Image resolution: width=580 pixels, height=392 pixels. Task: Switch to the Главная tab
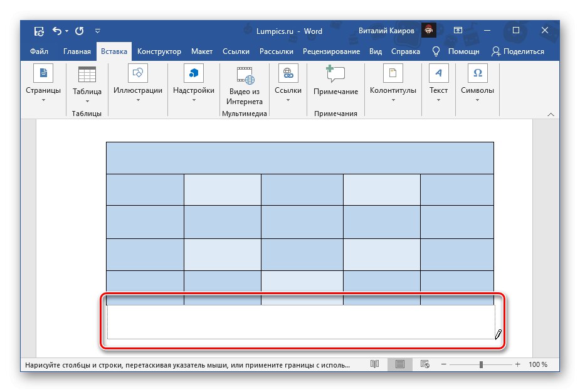pos(77,51)
